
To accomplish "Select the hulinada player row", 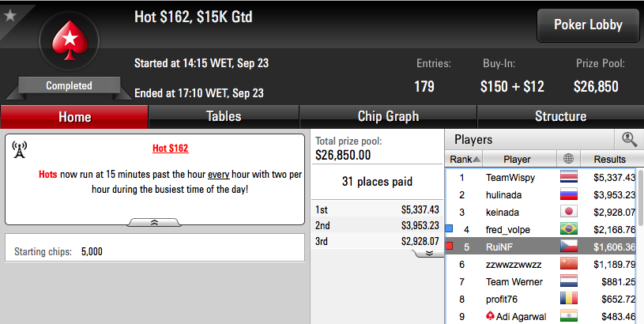I will (540, 194).
